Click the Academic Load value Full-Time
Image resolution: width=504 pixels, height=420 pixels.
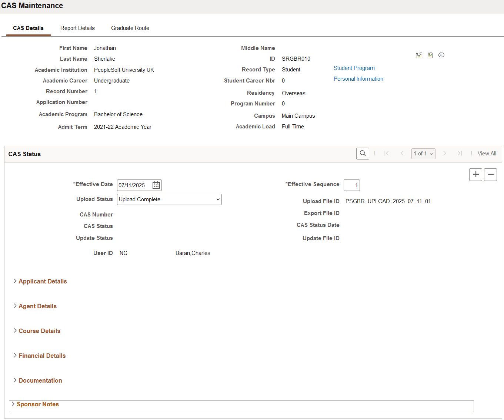click(x=293, y=127)
